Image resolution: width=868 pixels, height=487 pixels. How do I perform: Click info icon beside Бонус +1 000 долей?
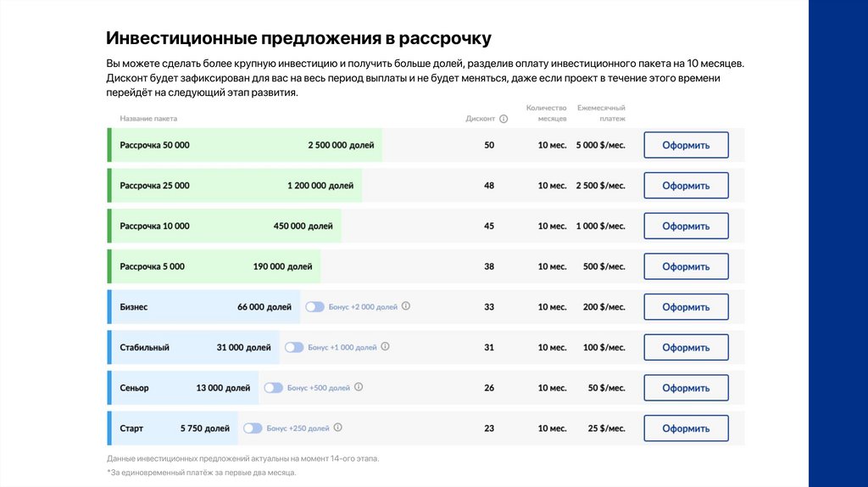(x=386, y=347)
